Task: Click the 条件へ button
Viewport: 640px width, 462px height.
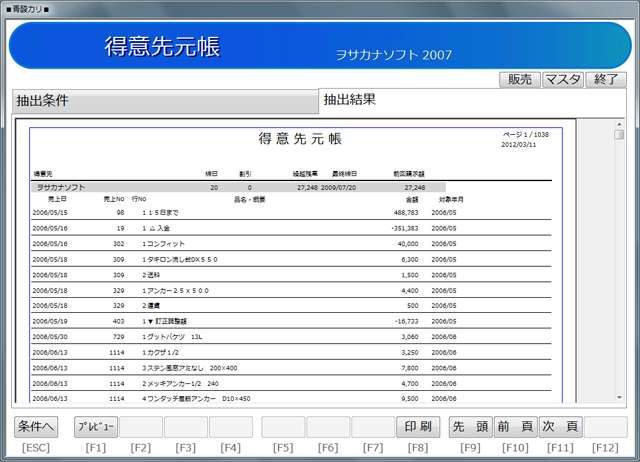Action: [36, 427]
